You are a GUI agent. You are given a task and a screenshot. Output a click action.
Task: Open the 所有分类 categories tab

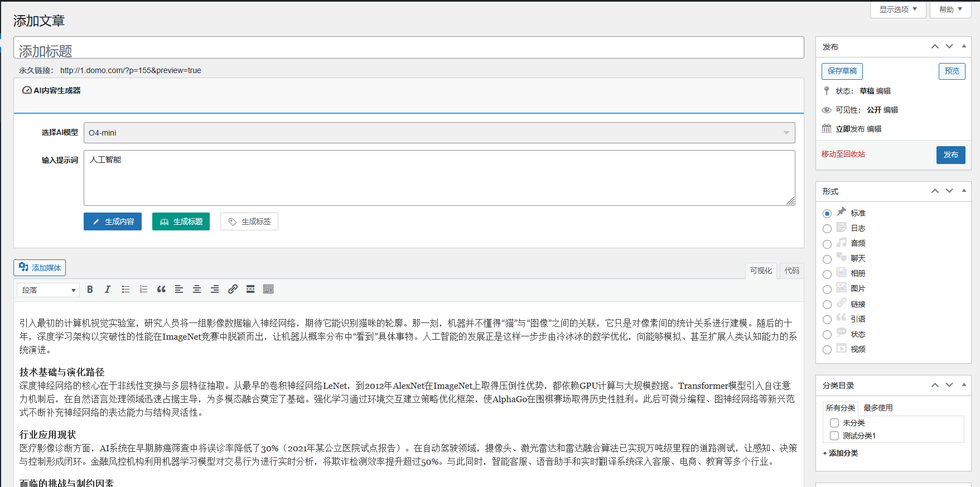(841, 408)
